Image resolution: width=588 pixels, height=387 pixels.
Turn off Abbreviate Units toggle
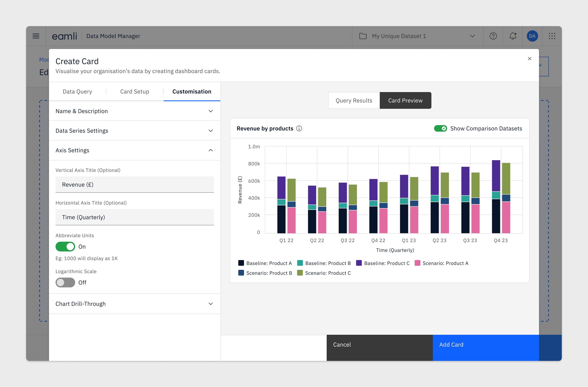coord(65,247)
